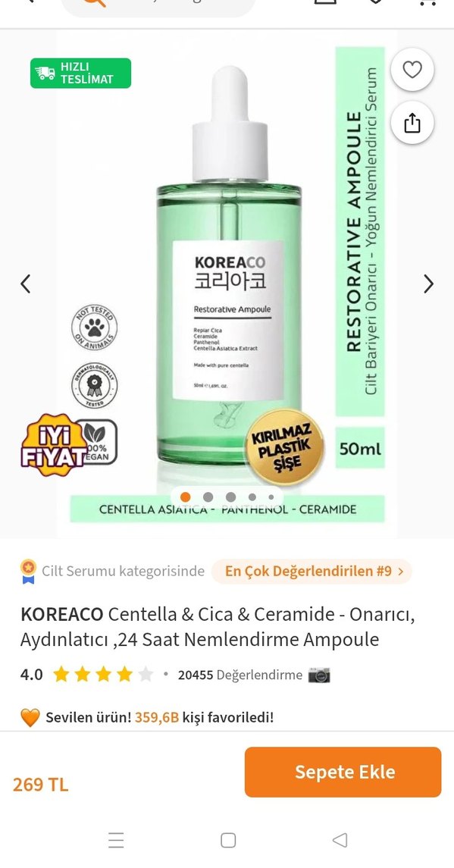Go to previous product image arrow
The width and height of the screenshot is (454, 868).
coord(26,284)
